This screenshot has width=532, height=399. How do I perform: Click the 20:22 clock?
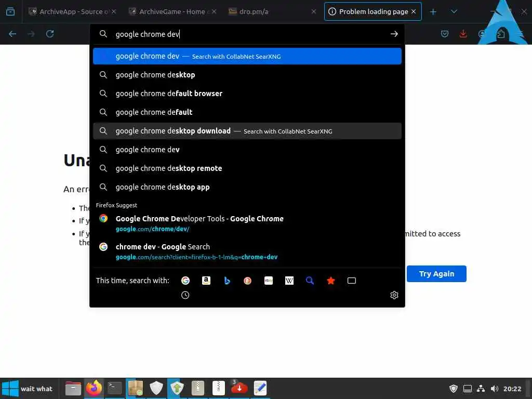click(x=512, y=389)
